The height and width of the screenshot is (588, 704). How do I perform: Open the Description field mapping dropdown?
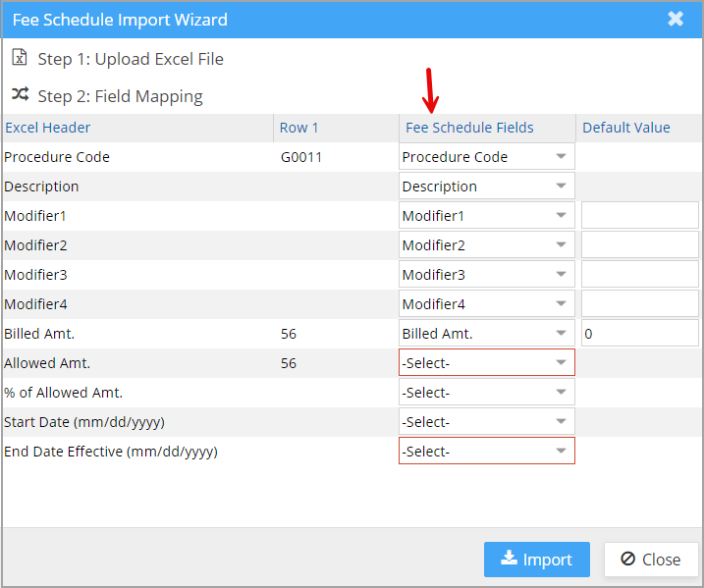[x=487, y=186]
